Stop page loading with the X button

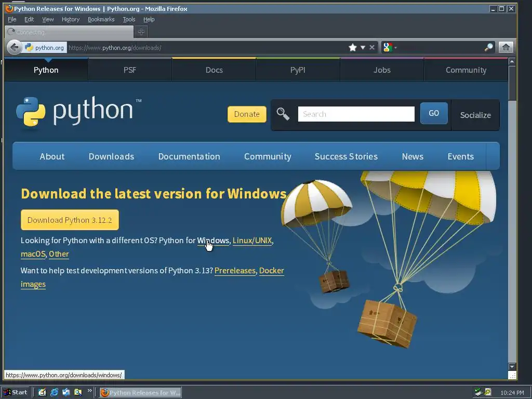[x=372, y=47]
